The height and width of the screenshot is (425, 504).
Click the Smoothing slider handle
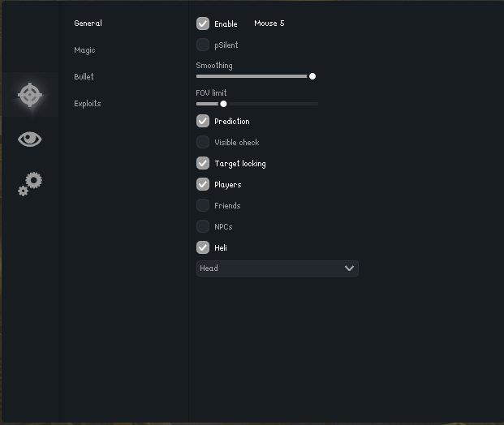[x=312, y=76]
